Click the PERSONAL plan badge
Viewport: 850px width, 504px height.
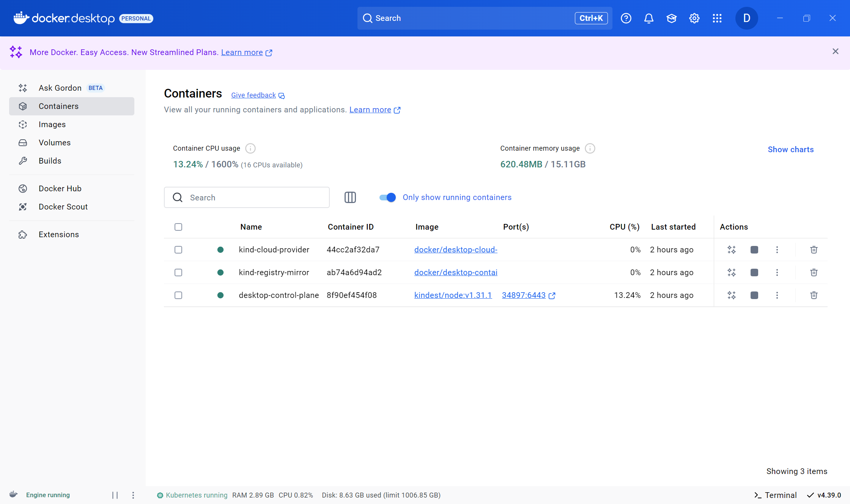[x=136, y=19]
